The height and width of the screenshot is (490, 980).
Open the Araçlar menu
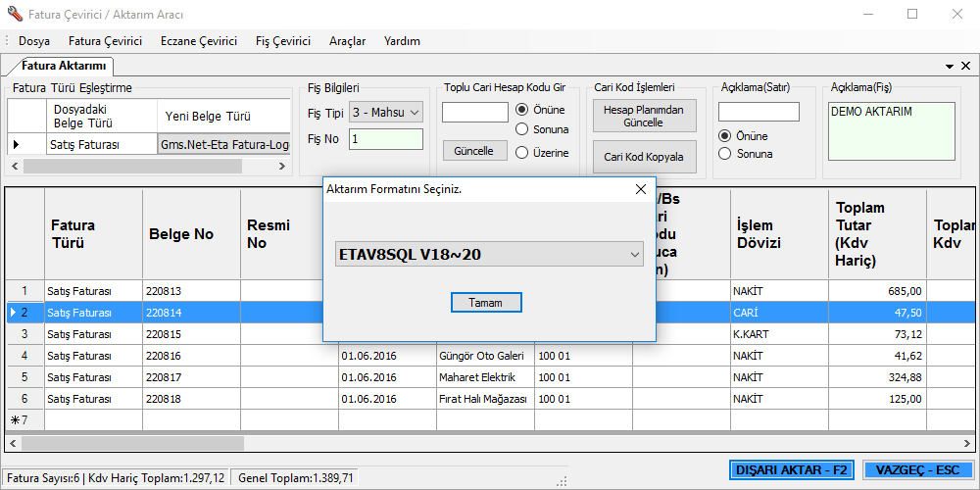click(x=347, y=41)
